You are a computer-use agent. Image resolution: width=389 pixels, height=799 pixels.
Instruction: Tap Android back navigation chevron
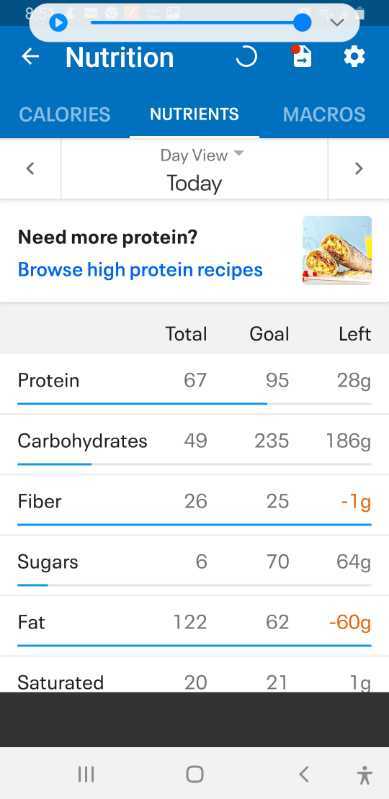304,775
